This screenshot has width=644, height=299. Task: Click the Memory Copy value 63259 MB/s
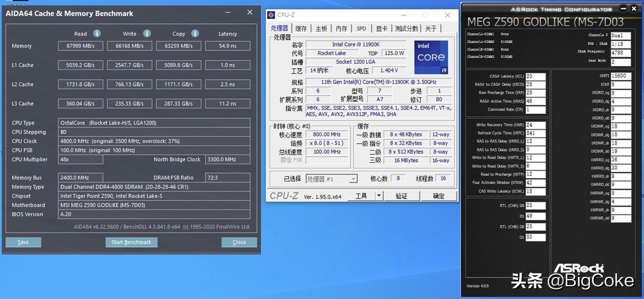(178, 46)
